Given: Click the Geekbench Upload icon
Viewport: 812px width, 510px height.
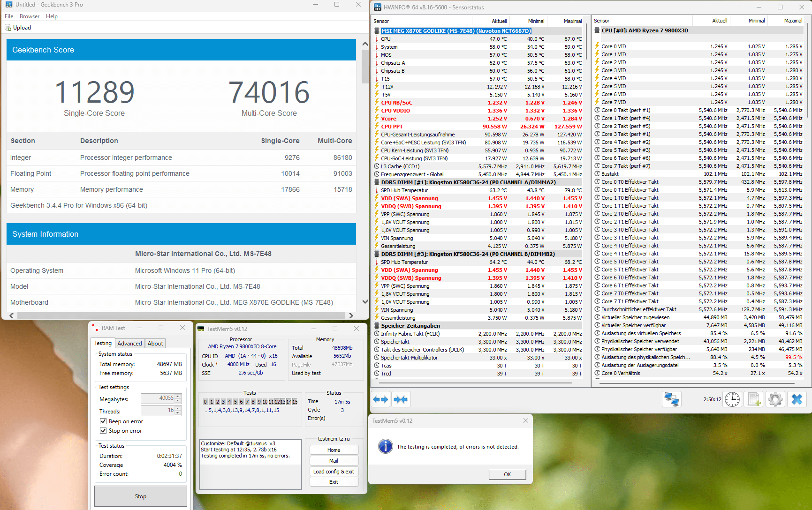Looking at the screenshot, I should tap(8, 28).
